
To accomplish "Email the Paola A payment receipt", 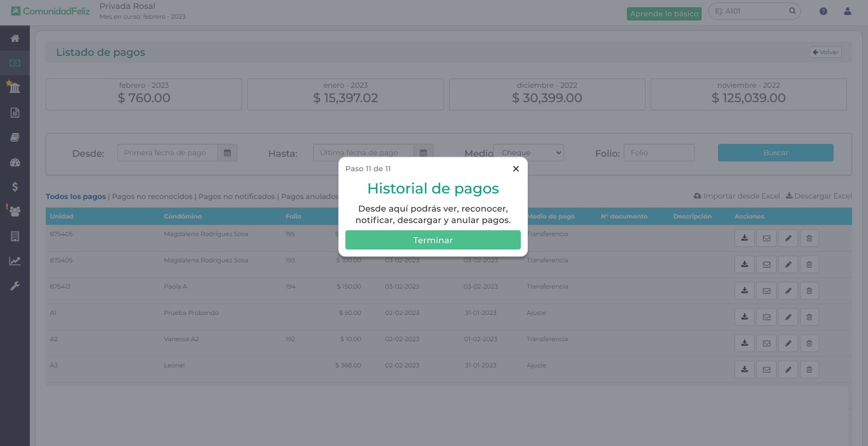I will (766, 291).
